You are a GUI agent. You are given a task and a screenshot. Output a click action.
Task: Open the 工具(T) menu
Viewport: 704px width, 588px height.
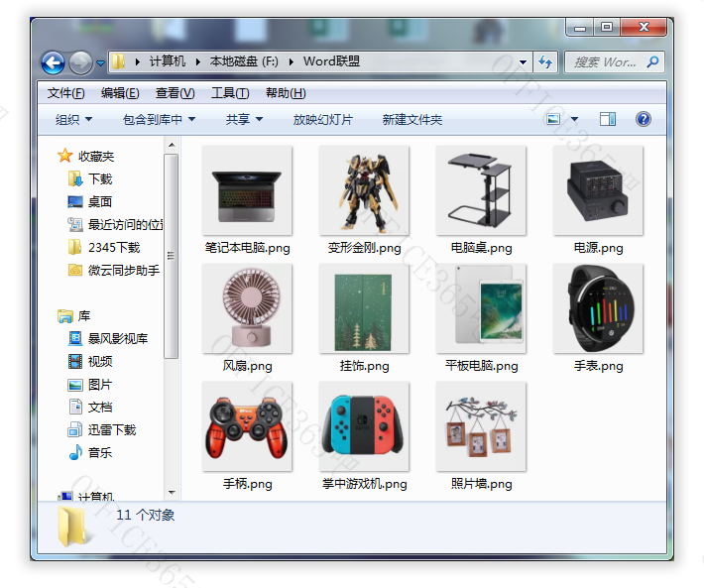pos(230,93)
